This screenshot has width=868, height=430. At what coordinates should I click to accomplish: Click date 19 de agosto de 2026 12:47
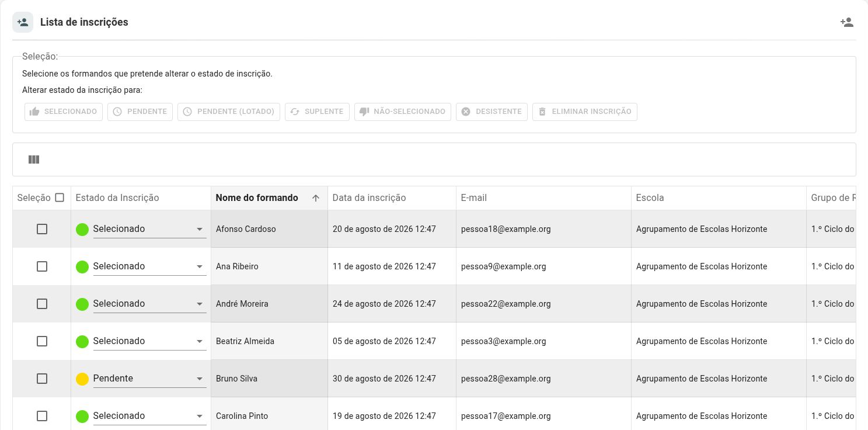[x=384, y=416]
